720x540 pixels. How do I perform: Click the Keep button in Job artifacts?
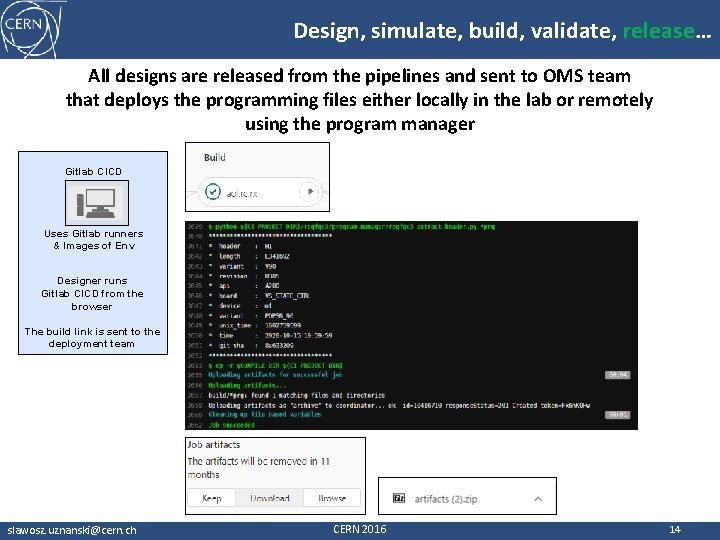[x=212, y=498]
